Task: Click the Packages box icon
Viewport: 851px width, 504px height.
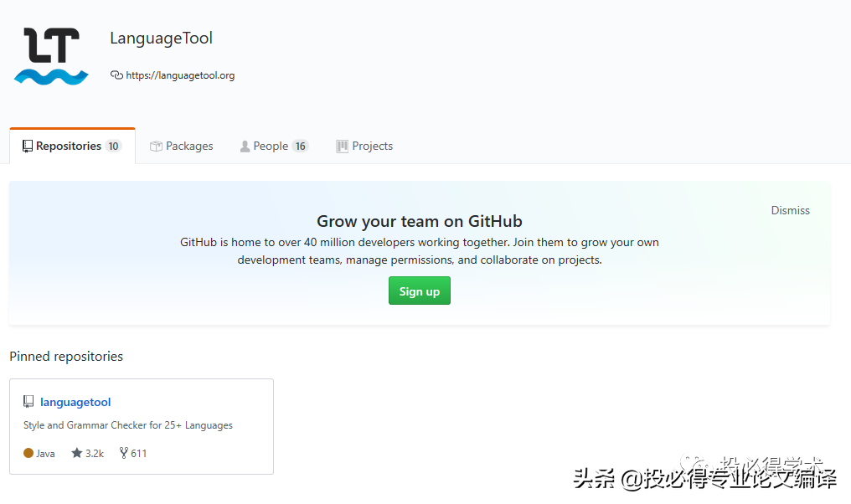Action: coord(156,147)
